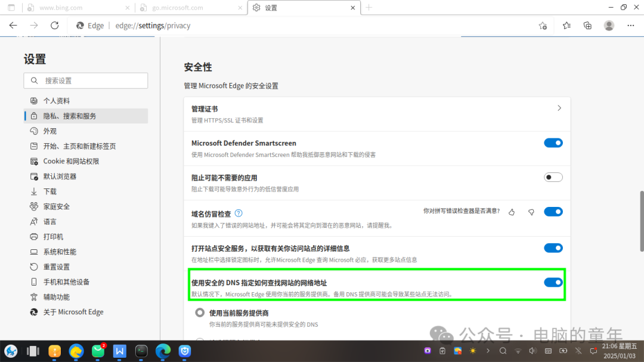Open the Favorites list icon
Image resolution: width=644 pixels, height=362 pixels.
click(566, 26)
